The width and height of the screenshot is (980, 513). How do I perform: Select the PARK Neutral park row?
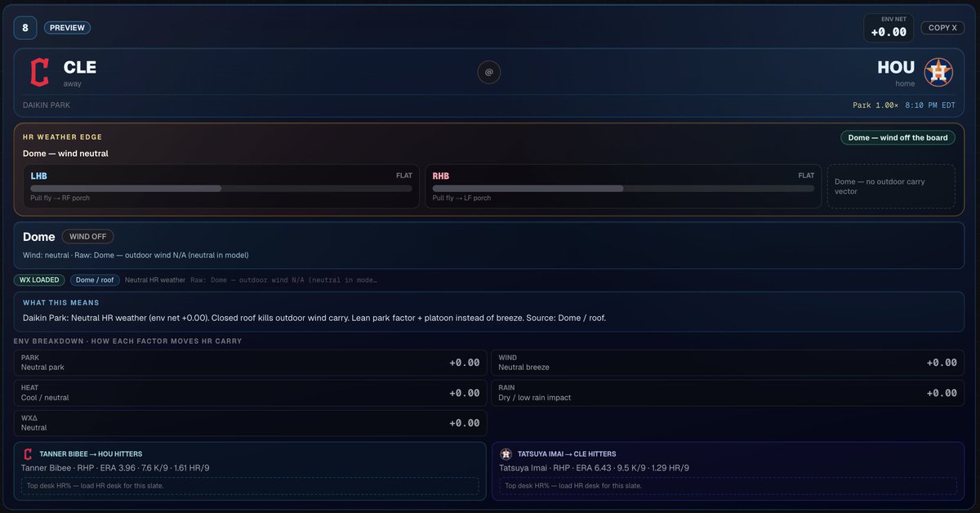tap(251, 363)
